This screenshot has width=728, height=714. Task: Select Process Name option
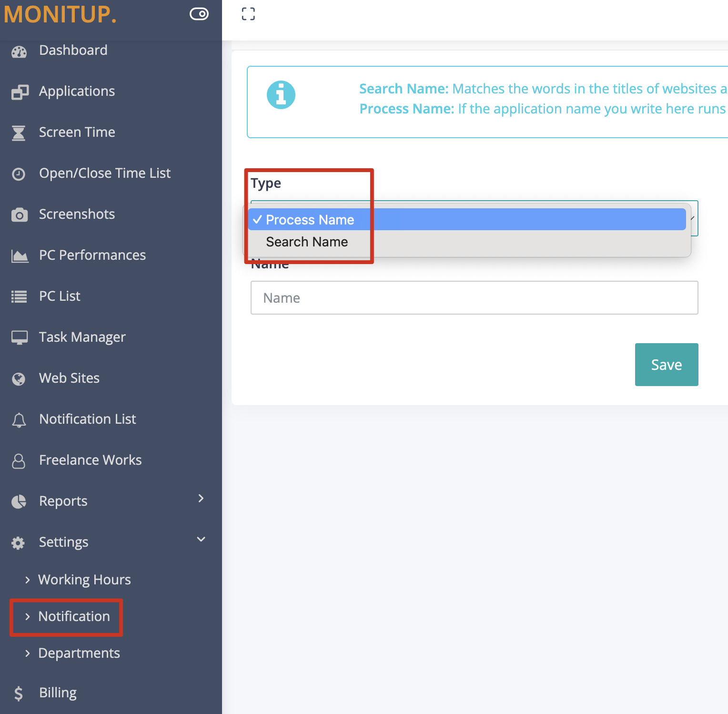[467, 220]
